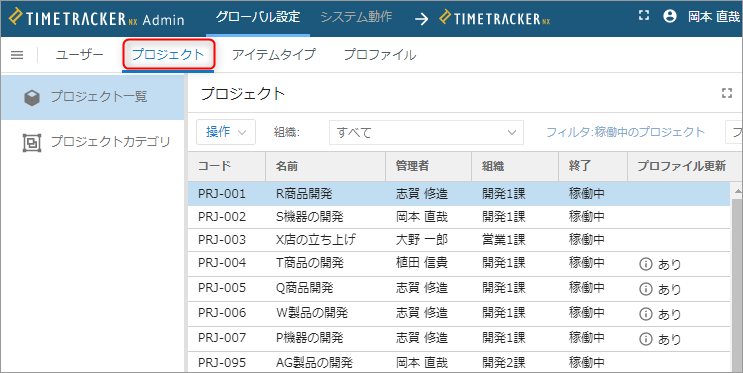Click project name P機器の開発
This screenshot has width=743, height=373.
coord(309,338)
